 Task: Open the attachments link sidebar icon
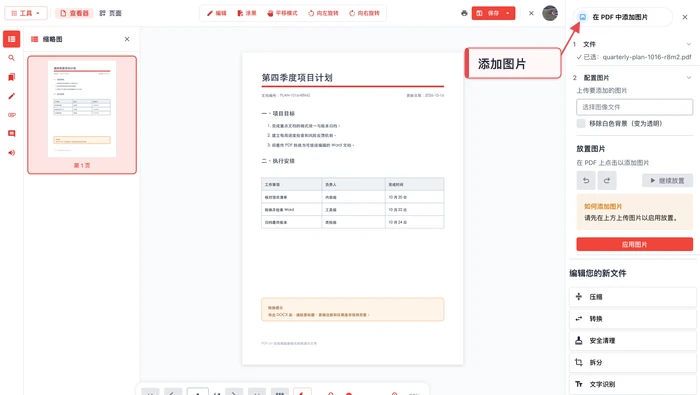point(12,115)
